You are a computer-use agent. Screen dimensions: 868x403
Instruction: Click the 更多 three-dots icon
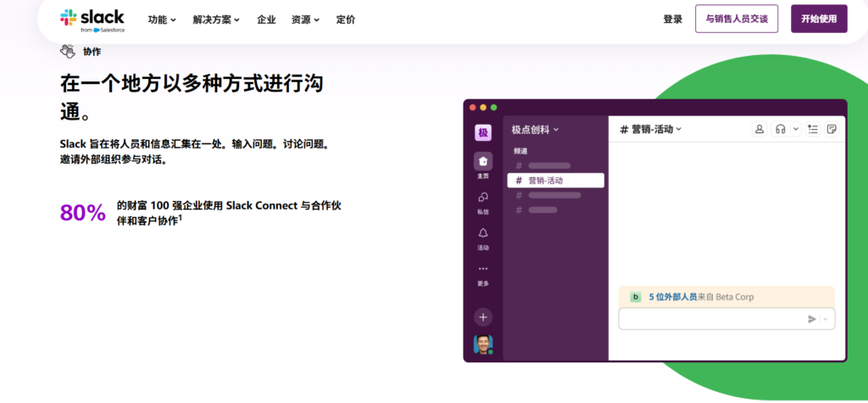[x=483, y=269]
